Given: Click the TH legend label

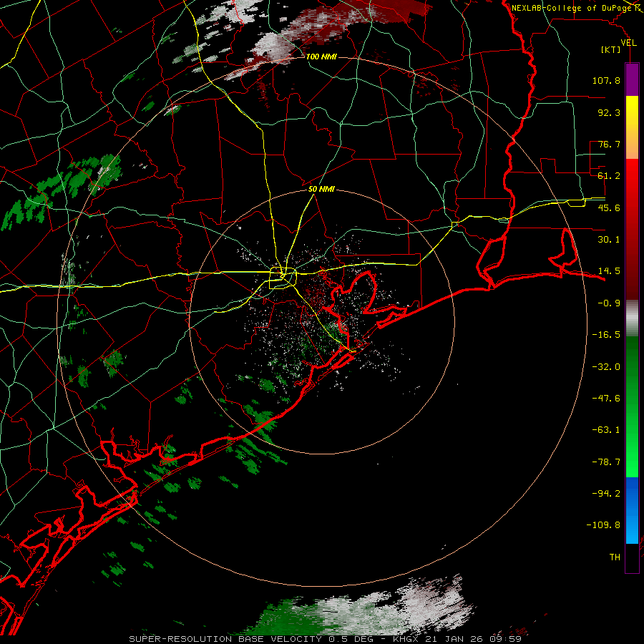Looking at the screenshot, I should (x=615, y=557).
